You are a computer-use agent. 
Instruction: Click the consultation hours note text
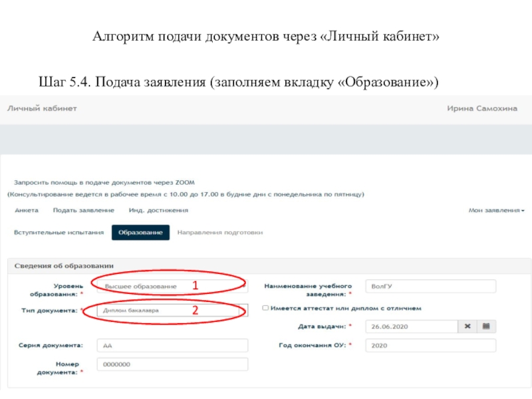click(186, 194)
